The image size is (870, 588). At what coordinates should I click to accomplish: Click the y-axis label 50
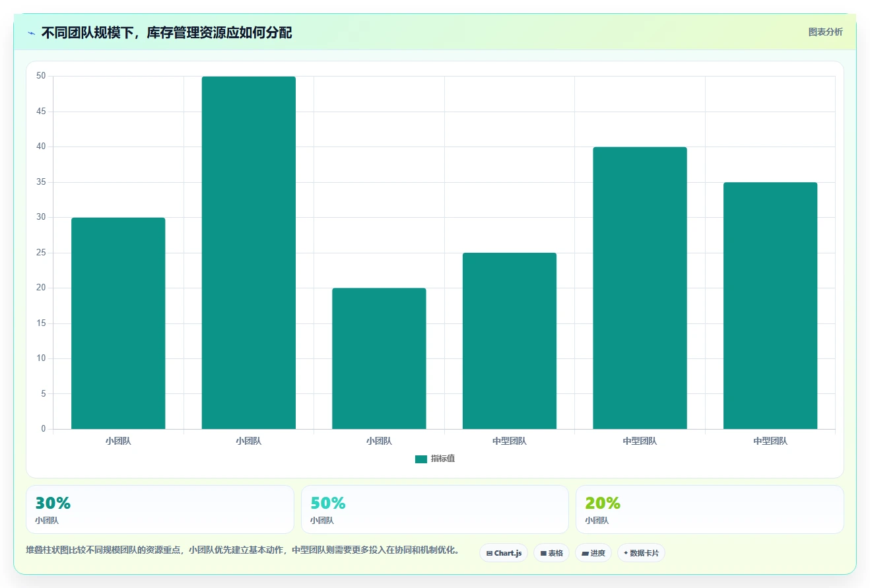click(x=41, y=76)
